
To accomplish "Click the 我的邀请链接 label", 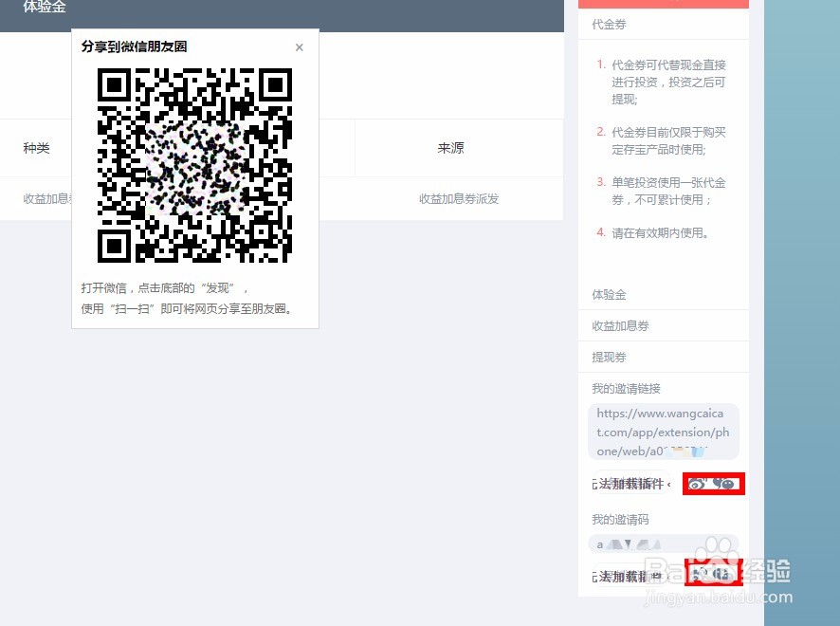I will (626, 389).
